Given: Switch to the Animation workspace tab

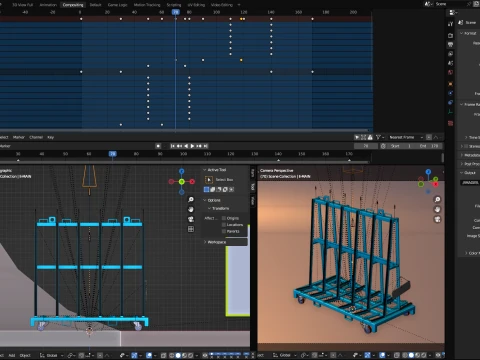Looking at the screenshot, I should [x=48, y=5].
